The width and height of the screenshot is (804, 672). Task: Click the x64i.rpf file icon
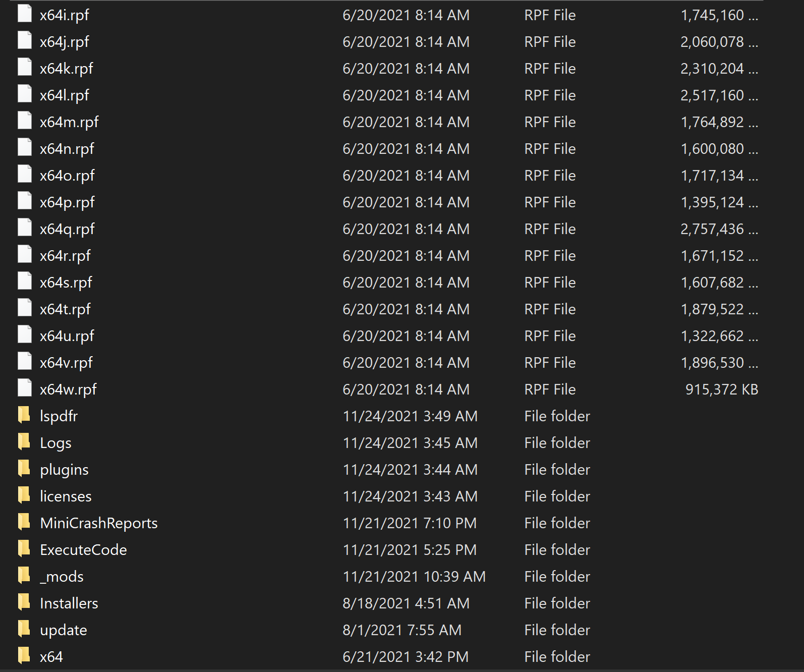pos(24,14)
